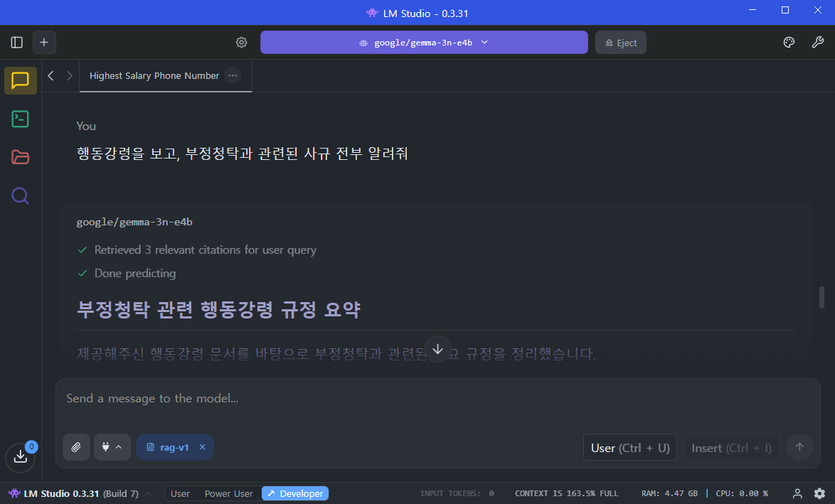Screen dimensions: 835x504
Task: Open model settings gear beside model selector
Action: coord(242,43)
